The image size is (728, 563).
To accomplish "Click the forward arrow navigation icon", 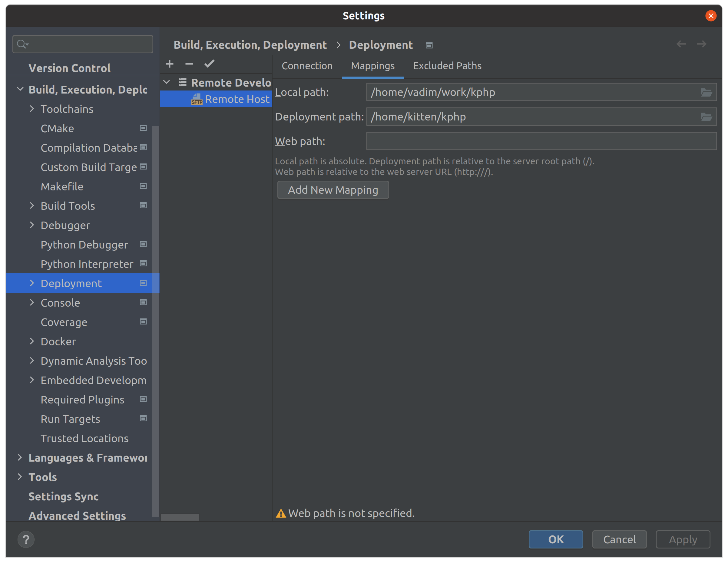I will (x=701, y=44).
